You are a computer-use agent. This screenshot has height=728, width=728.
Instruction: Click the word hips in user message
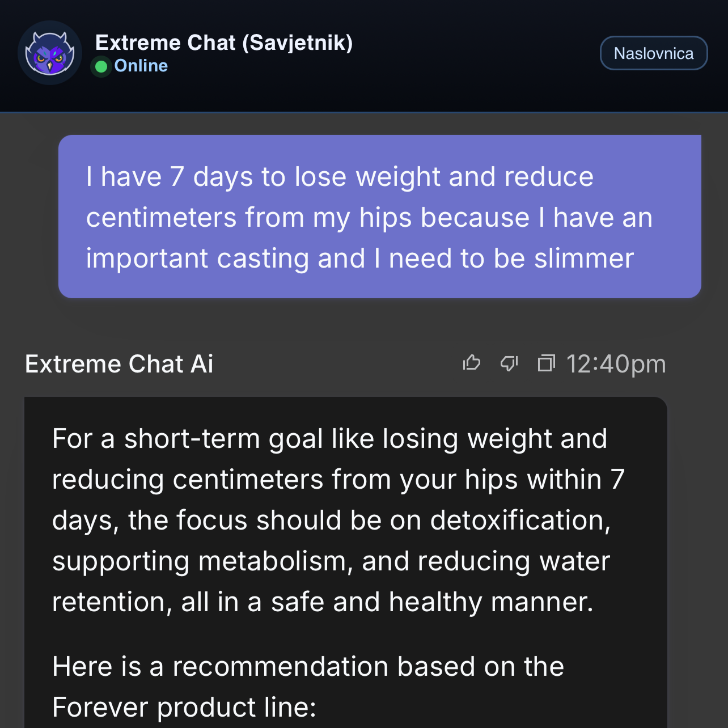pyautogui.click(x=386, y=218)
